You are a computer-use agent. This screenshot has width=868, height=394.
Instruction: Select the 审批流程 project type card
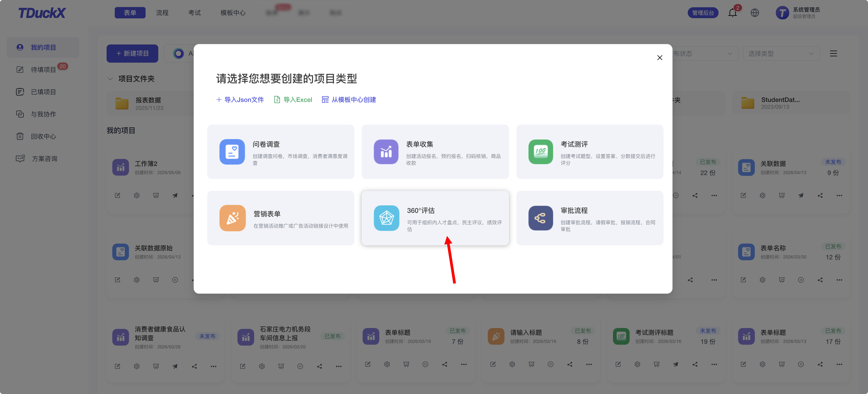click(590, 218)
